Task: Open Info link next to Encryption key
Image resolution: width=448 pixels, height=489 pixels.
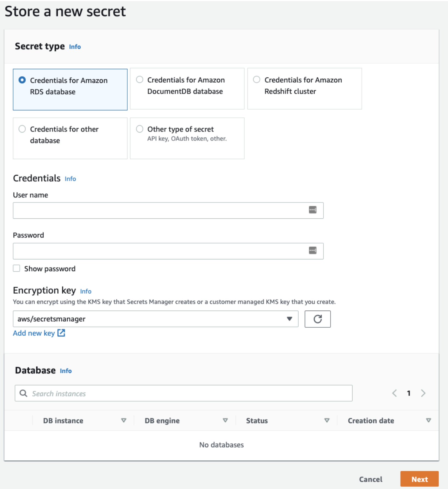Action: [86, 291]
